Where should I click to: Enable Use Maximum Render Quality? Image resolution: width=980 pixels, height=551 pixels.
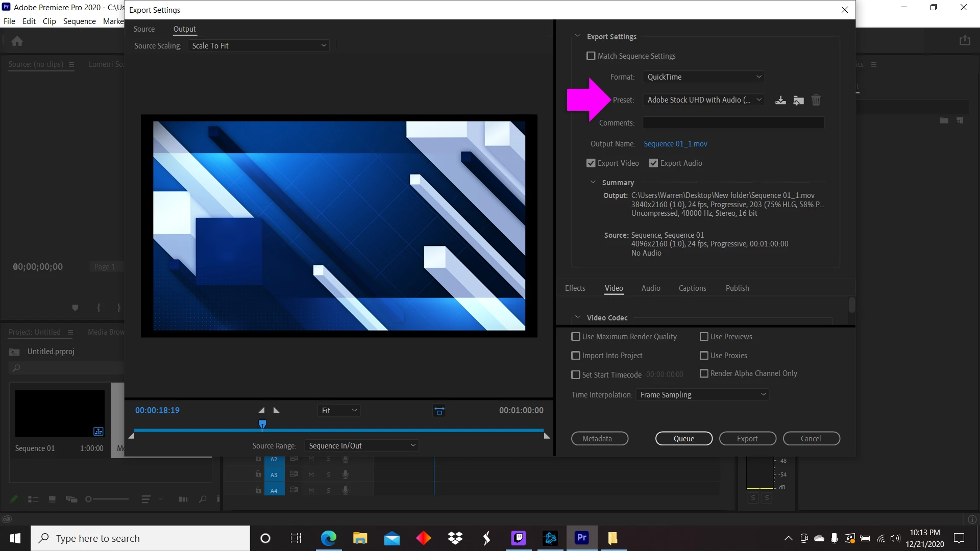(x=576, y=337)
